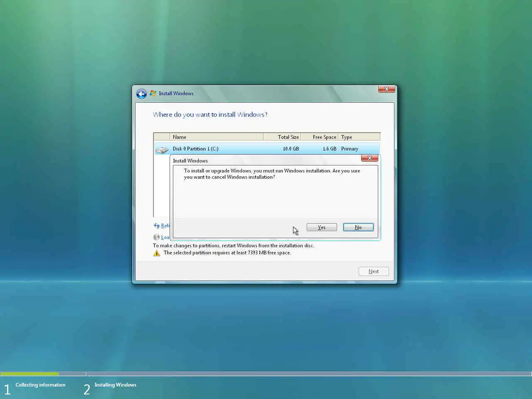
Task: Click the cancel confirmation message text
Action: coord(272,174)
